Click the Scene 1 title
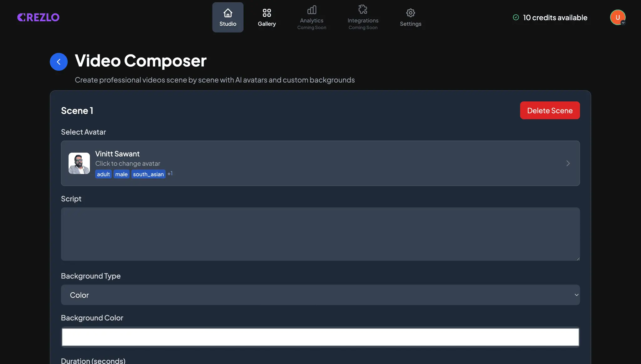Image resolution: width=641 pixels, height=364 pixels. click(x=77, y=110)
